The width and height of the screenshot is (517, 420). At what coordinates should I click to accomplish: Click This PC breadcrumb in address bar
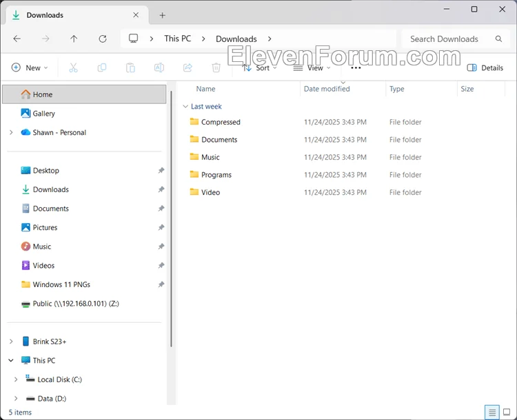(x=178, y=39)
